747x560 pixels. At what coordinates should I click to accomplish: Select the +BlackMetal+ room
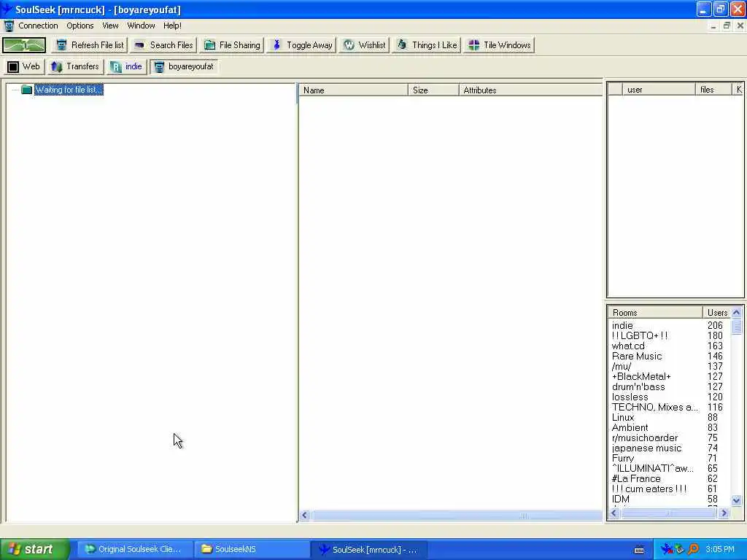pyautogui.click(x=668, y=377)
